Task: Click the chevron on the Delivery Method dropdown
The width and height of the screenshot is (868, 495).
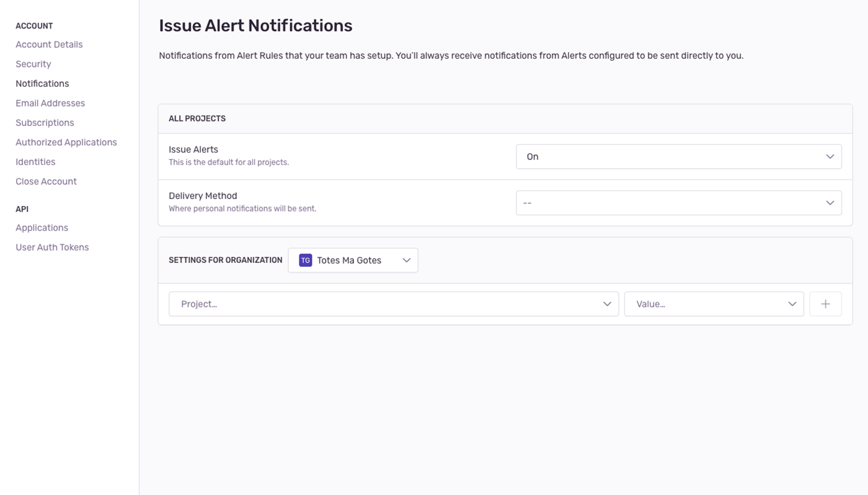Action: pos(830,202)
